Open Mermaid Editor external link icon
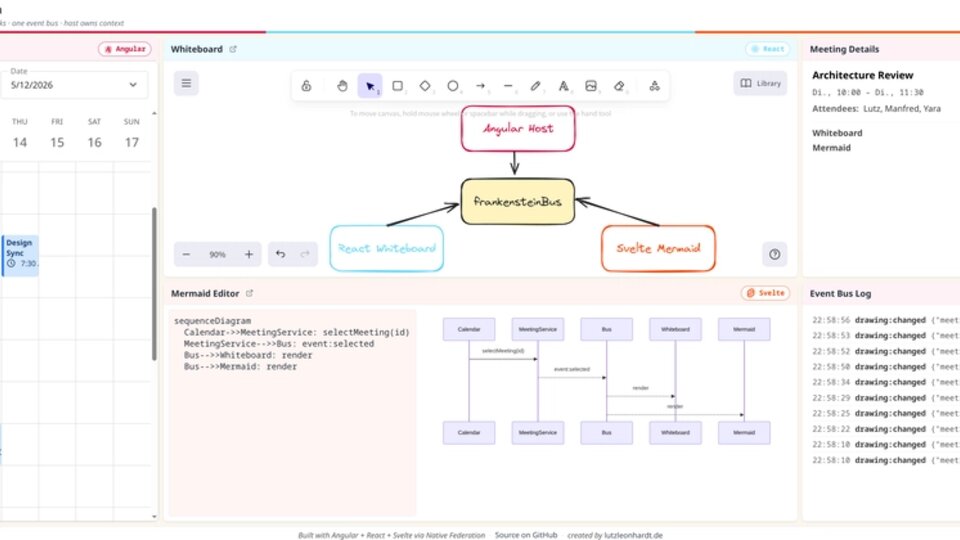Screen dimensions: 960x540 pos(249,293)
